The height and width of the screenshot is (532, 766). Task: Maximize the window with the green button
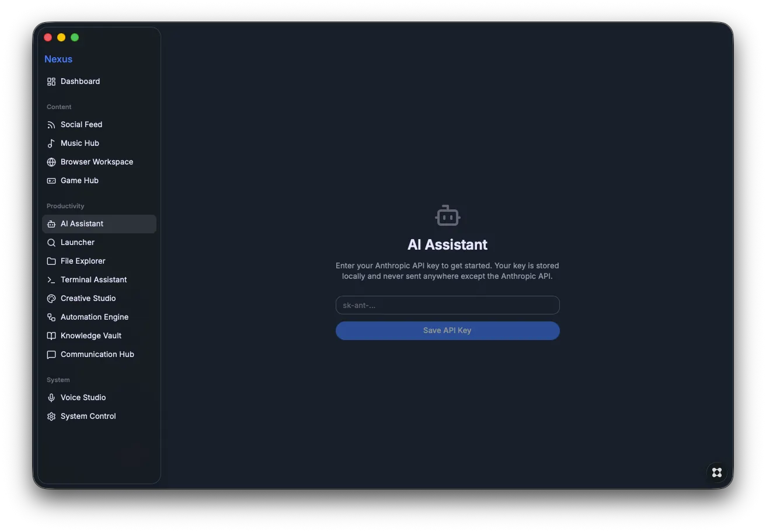pyautogui.click(x=75, y=37)
